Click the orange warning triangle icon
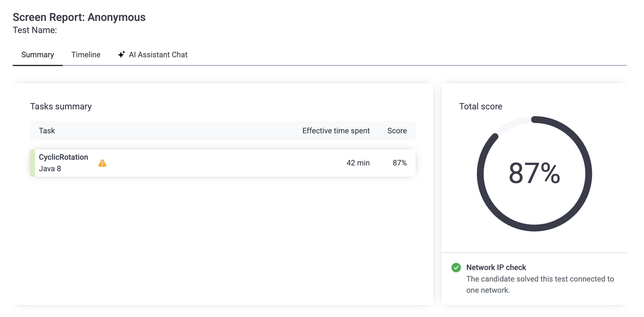The image size is (644, 317). [102, 163]
